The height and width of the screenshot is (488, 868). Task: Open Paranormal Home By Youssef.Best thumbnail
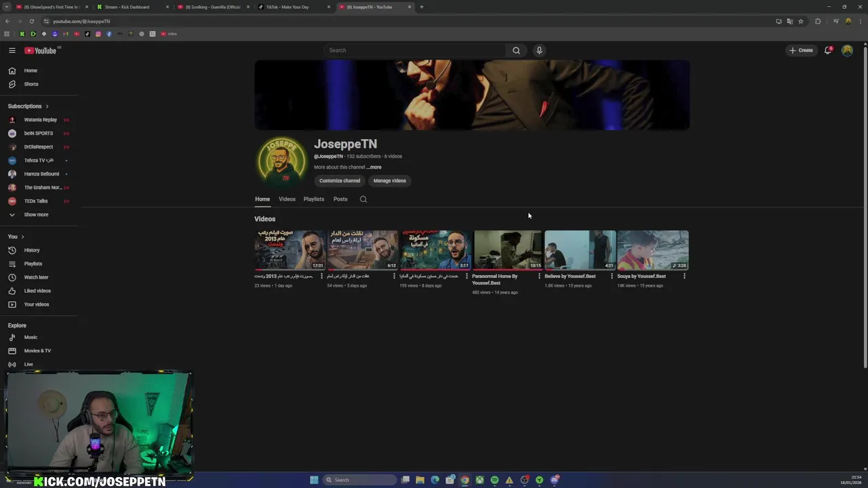click(508, 250)
